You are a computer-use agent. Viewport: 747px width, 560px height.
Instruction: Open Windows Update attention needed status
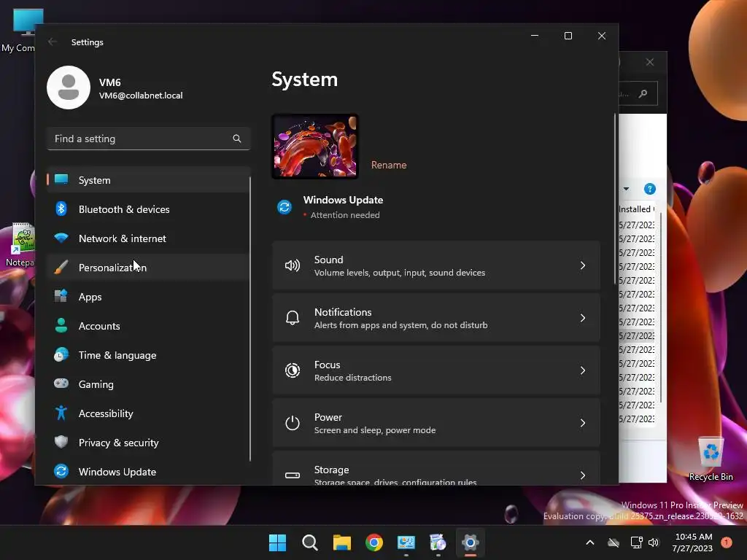click(343, 207)
